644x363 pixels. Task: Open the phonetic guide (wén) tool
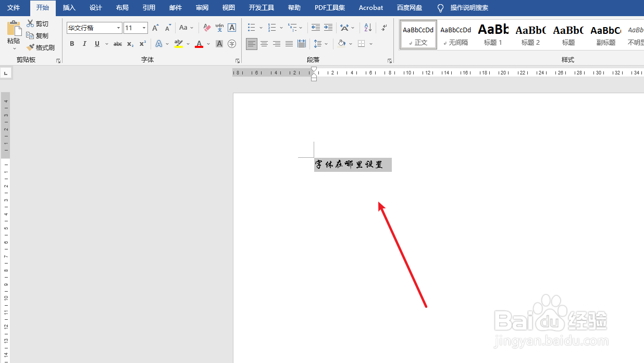(219, 28)
